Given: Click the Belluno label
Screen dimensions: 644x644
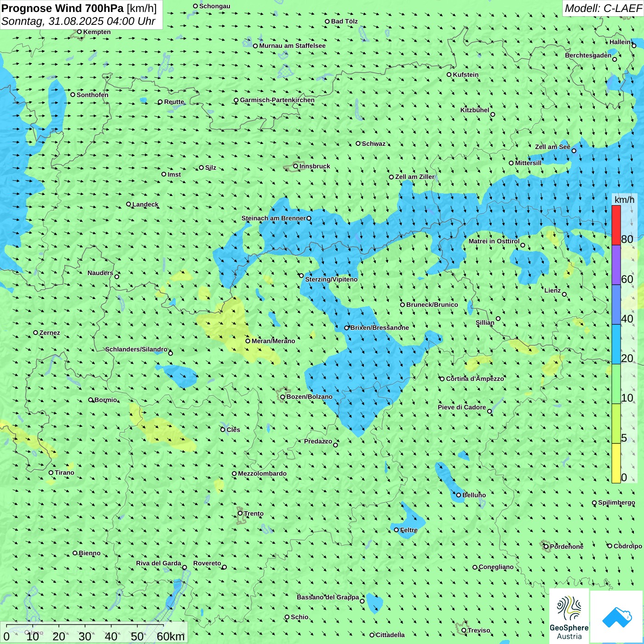Looking at the screenshot, I should point(474,495).
